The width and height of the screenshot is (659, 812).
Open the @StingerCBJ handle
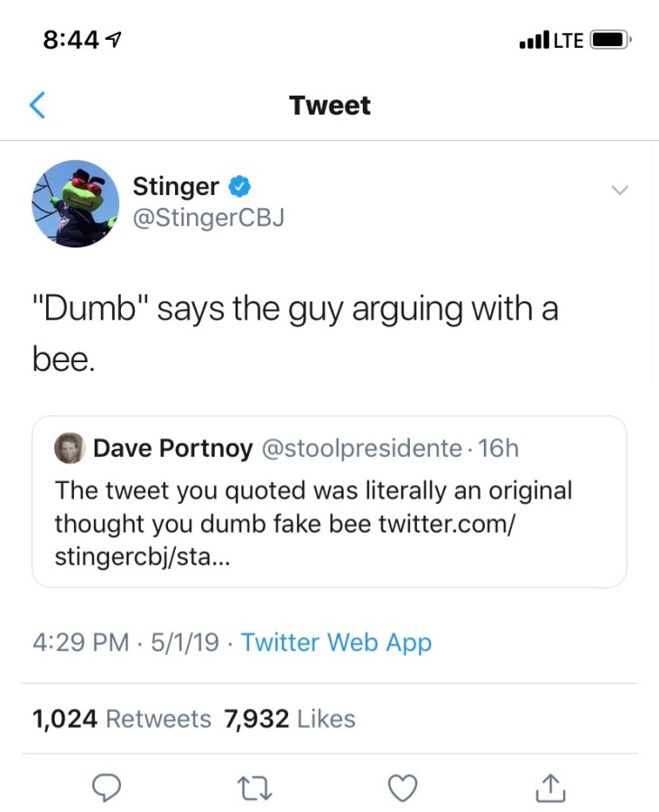208,218
